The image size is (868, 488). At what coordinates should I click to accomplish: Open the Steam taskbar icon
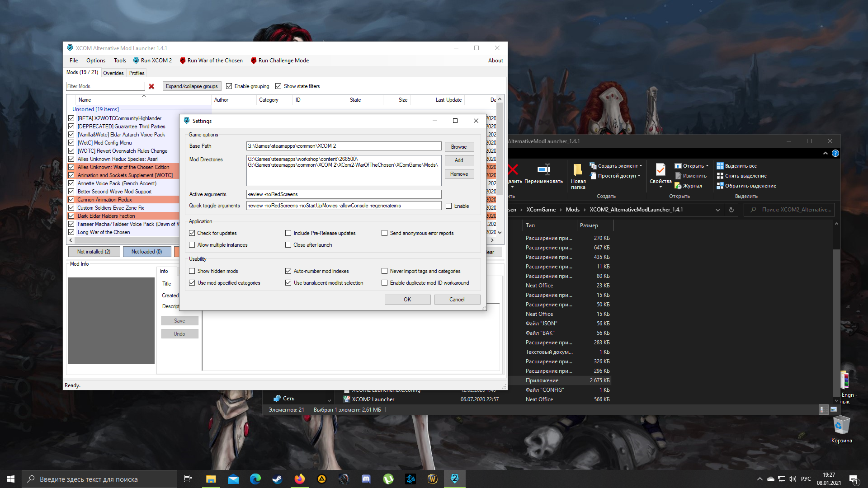(277, 479)
